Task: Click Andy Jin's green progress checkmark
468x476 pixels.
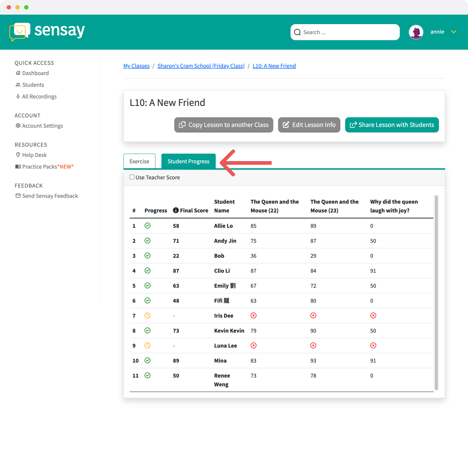Action: 148,241
